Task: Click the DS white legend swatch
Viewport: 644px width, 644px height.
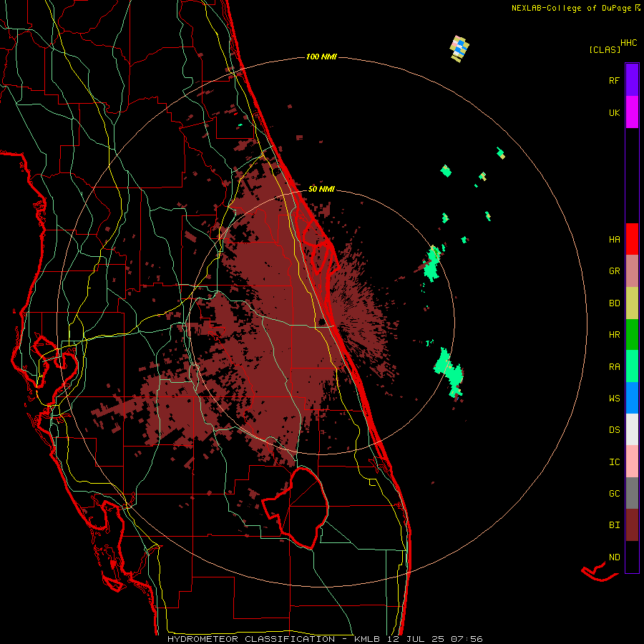Action: click(x=632, y=429)
